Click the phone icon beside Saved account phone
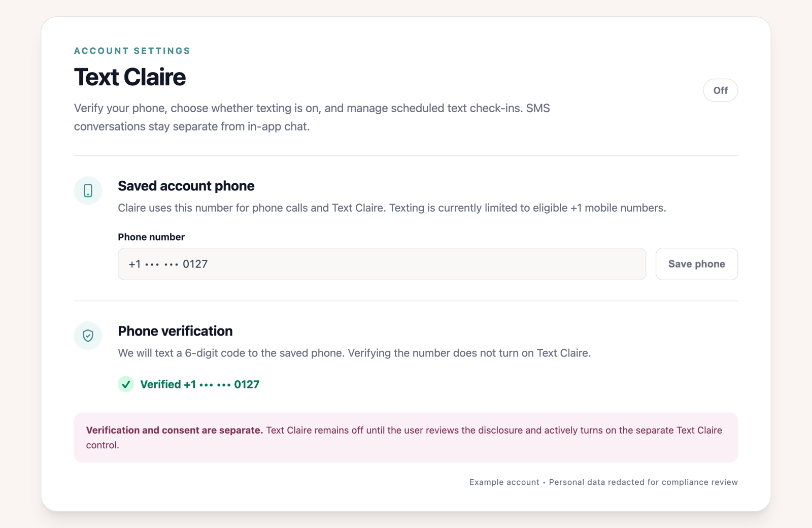This screenshot has height=528, width=812. coord(88,190)
